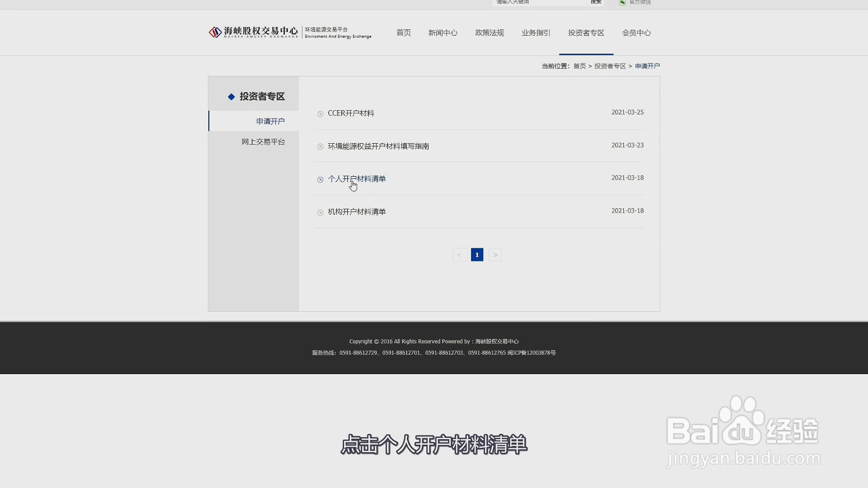Select 业务指引 in the navigation bar

click(536, 33)
